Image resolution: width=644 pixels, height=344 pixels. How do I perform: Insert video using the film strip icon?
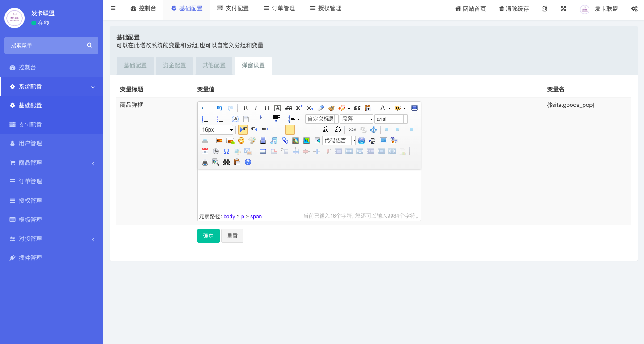[x=263, y=140]
